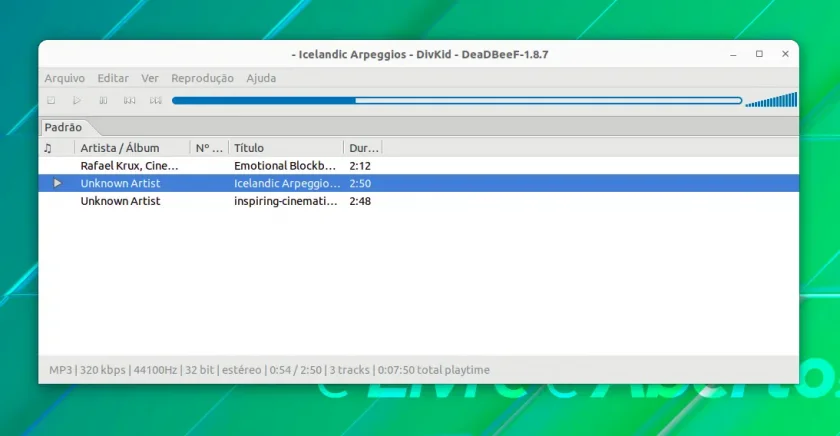840x436 pixels.
Task: Open the Editar menu
Action: point(113,78)
